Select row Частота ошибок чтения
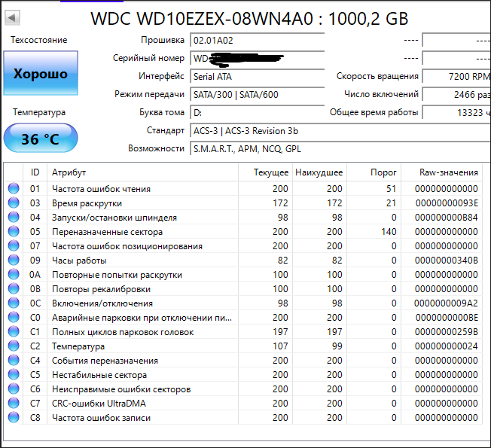 point(243,188)
